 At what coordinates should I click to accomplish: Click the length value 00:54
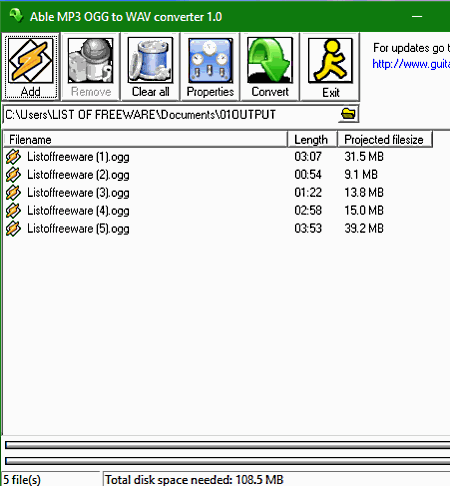[x=308, y=174]
